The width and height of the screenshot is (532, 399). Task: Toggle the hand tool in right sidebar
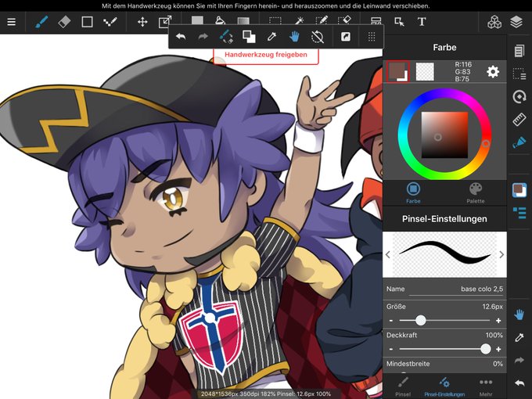519,315
